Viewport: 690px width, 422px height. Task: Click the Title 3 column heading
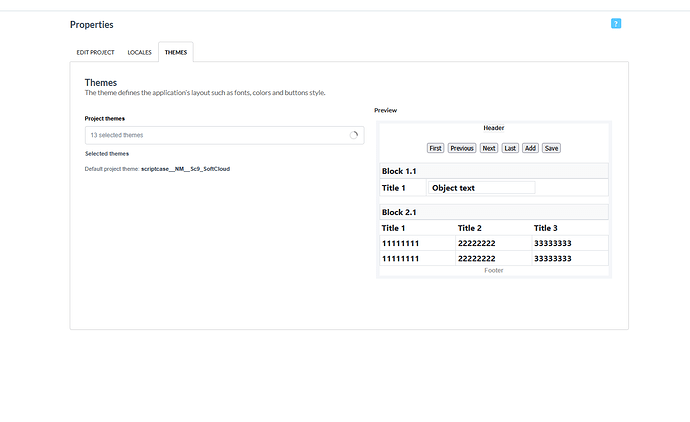click(546, 228)
